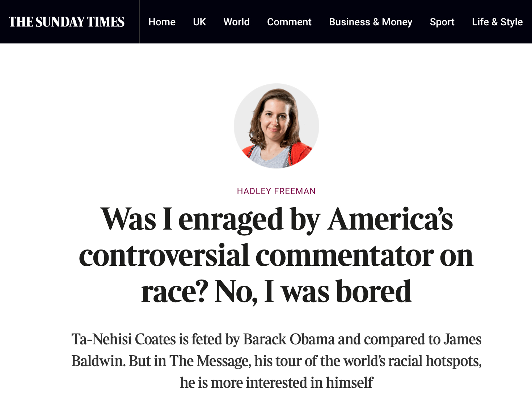
Task: Click the vertical divider beside the logo
Action: [139, 22]
